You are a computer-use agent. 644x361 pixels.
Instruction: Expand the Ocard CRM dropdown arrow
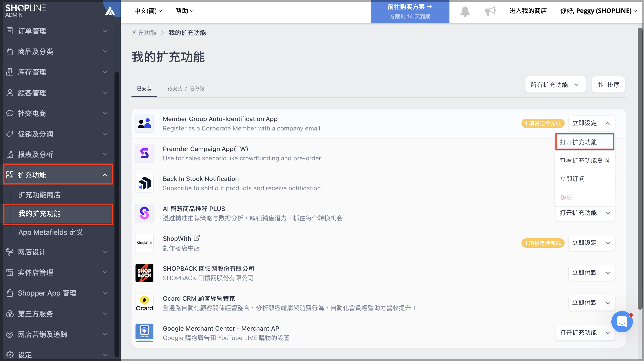(608, 303)
